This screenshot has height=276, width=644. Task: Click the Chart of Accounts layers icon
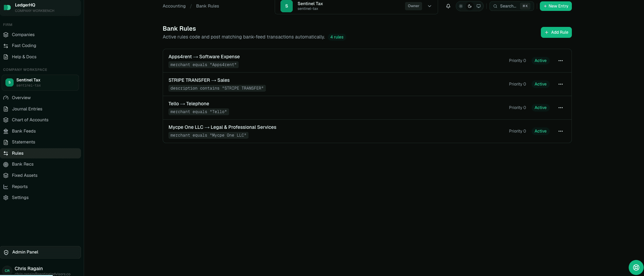point(6,120)
